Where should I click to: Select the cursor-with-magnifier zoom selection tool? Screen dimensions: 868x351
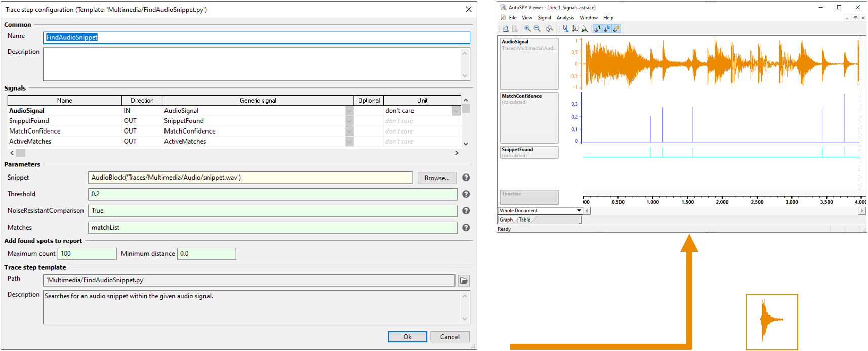(x=549, y=29)
